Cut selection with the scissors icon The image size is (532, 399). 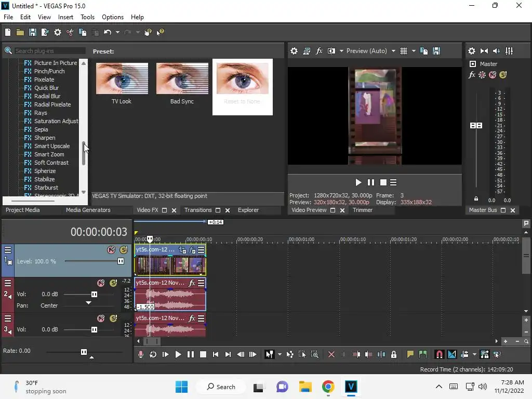tap(70, 32)
